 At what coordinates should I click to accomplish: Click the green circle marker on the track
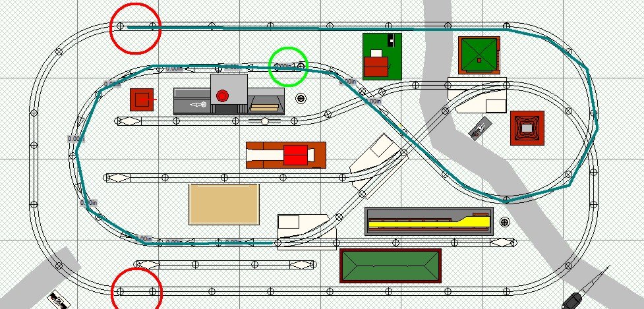coord(288,67)
